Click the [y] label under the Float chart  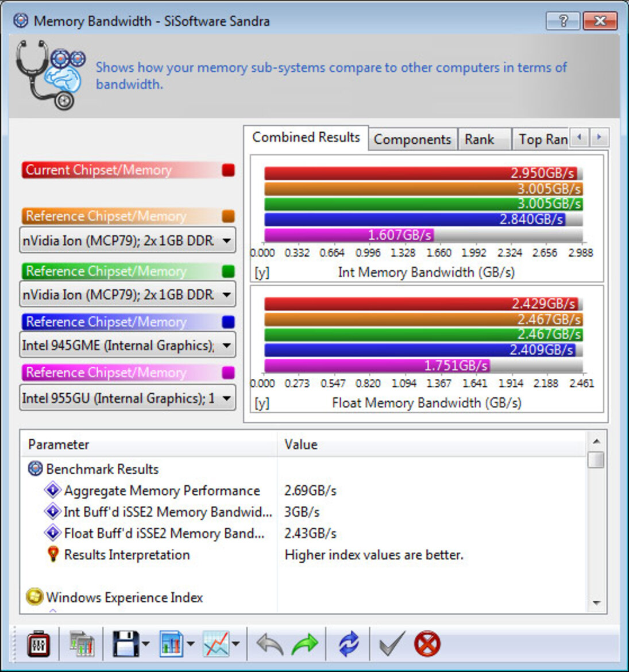(261, 404)
